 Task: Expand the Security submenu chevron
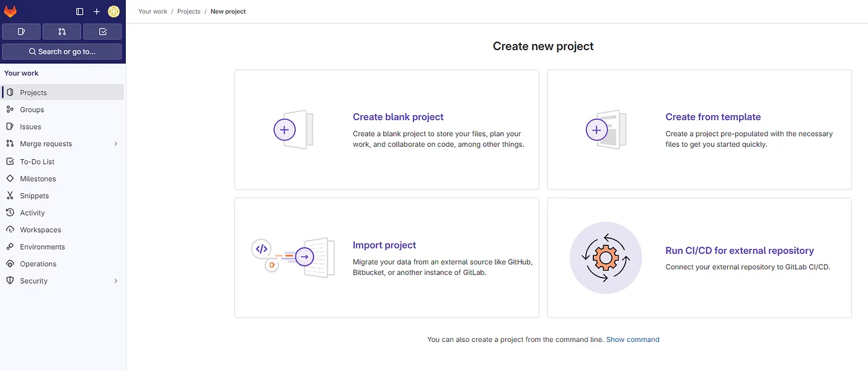tap(116, 281)
